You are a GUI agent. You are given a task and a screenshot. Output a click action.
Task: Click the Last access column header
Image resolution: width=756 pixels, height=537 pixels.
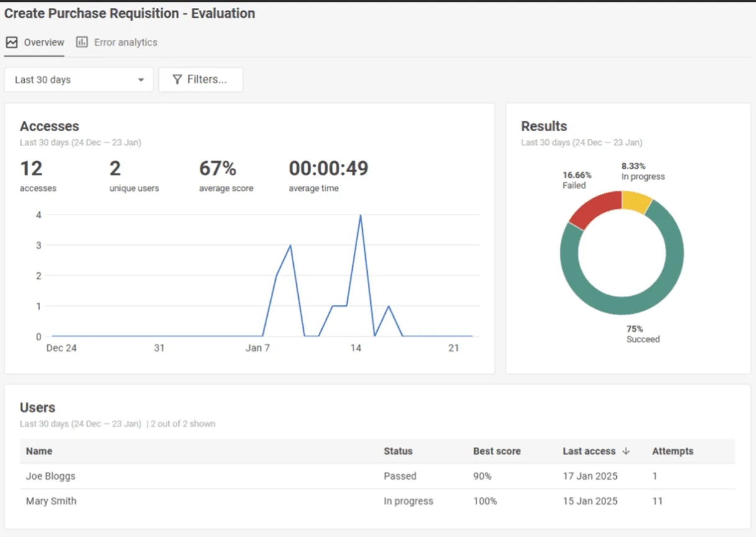[589, 451]
